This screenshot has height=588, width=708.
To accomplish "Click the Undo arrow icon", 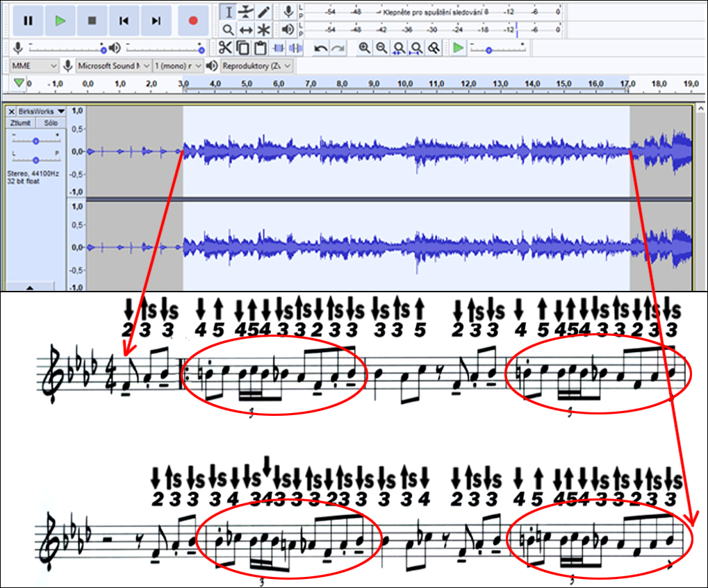I will click(320, 48).
